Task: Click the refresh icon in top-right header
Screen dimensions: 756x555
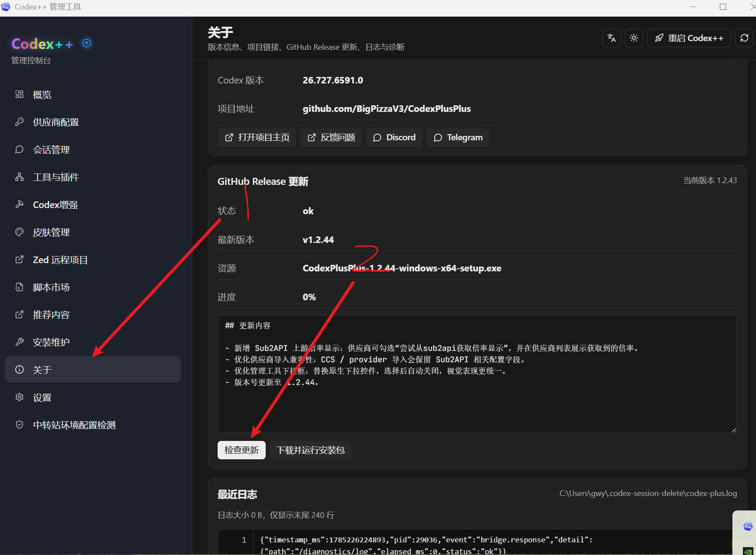Action: pyautogui.click(x=745, y=38)
